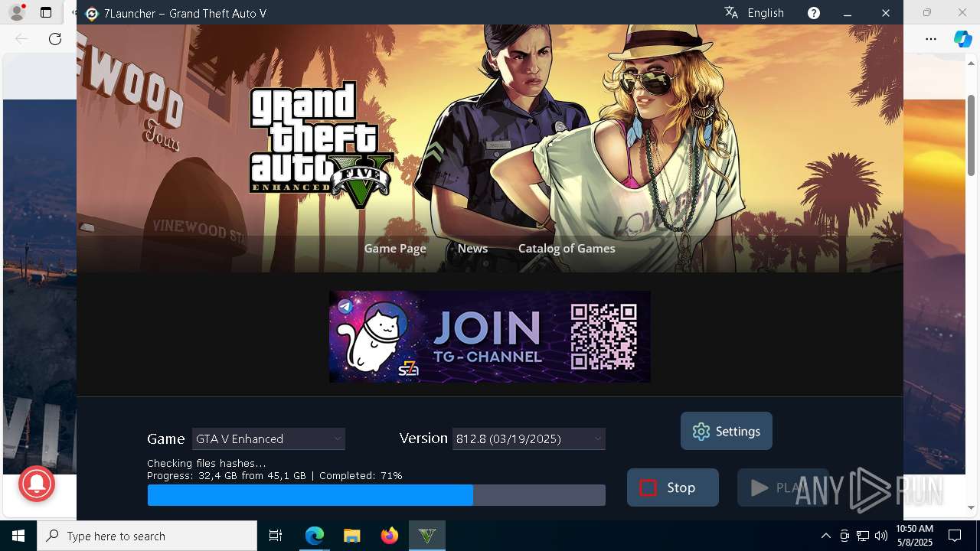
Task: Click the Progress 32,4 GB status text
Action: point(274,475)
